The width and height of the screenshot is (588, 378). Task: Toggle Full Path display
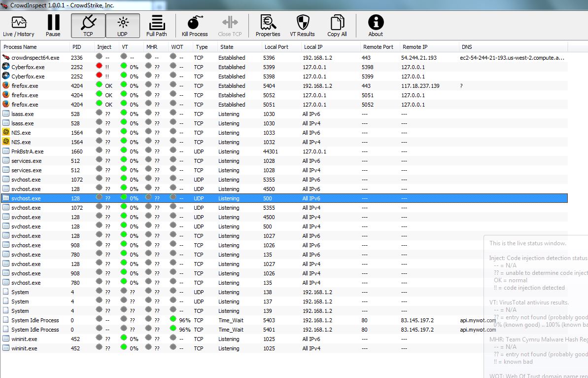(x=157, y=26)
